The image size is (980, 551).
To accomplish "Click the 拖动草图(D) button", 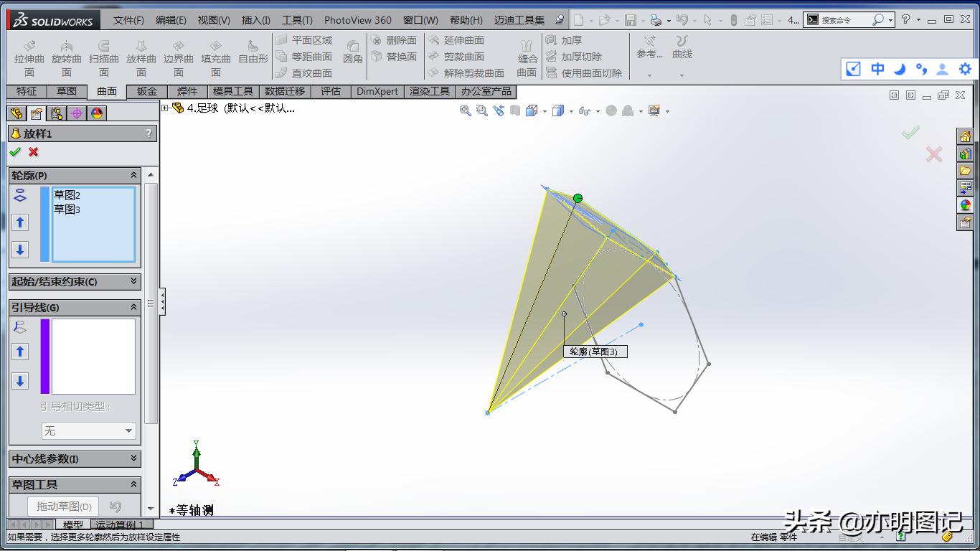I will pos(62,506).
